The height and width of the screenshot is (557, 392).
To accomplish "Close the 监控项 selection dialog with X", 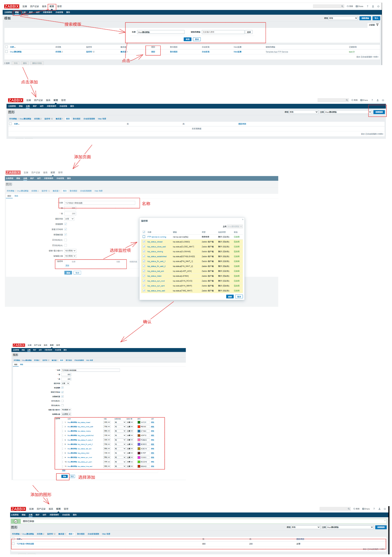I will tap(243, 219).
